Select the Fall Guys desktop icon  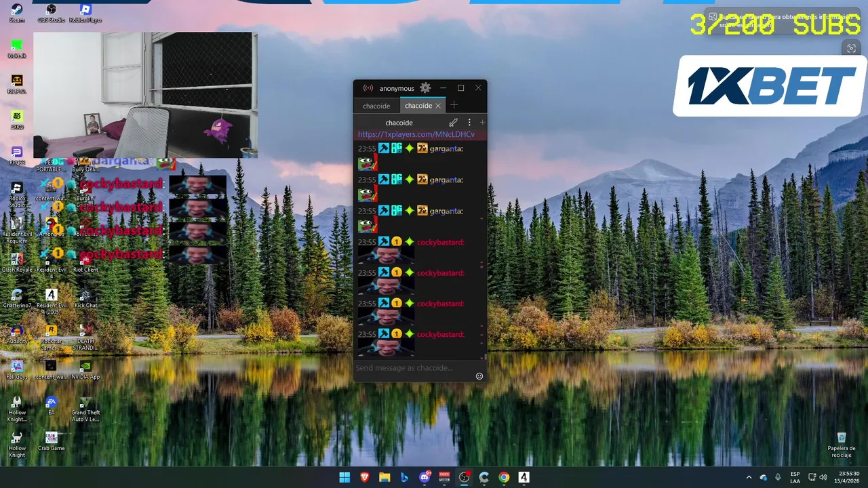point(17,370)
